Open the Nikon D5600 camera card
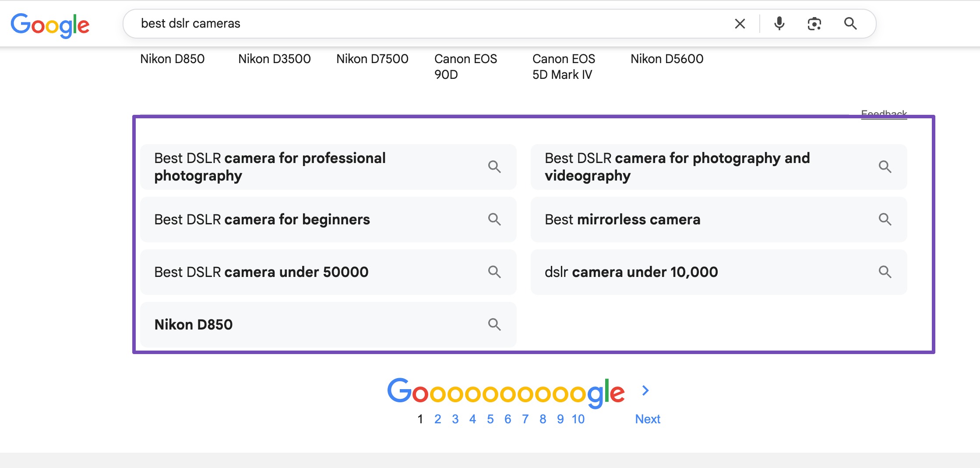Screen dimensions: 980x468 click(667, 59)
